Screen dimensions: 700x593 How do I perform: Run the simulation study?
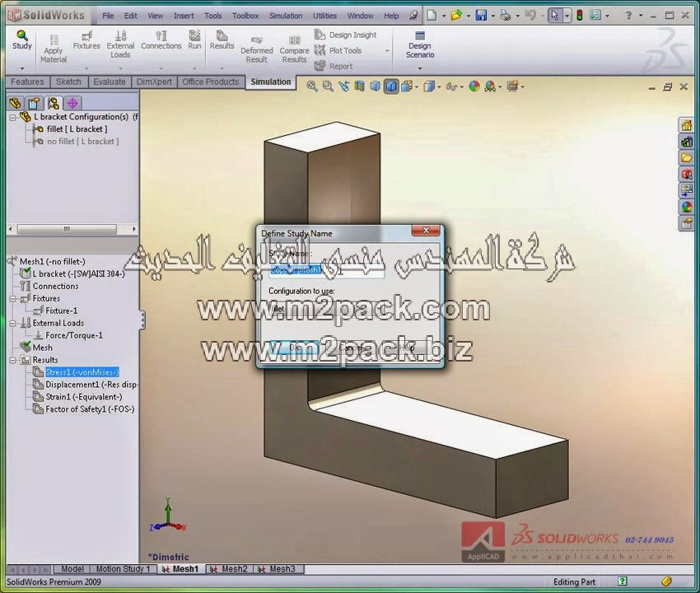tap(194, 40)
